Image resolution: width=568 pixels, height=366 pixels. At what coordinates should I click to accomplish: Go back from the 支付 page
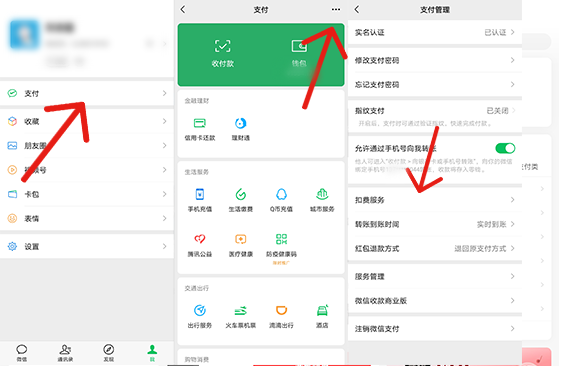pyautogui.click(x=183, y=9)
